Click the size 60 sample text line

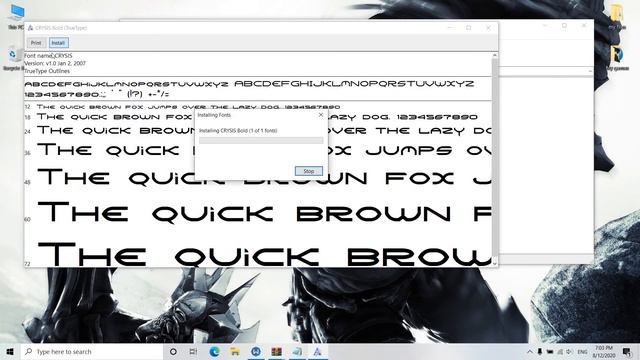[264, 213]
